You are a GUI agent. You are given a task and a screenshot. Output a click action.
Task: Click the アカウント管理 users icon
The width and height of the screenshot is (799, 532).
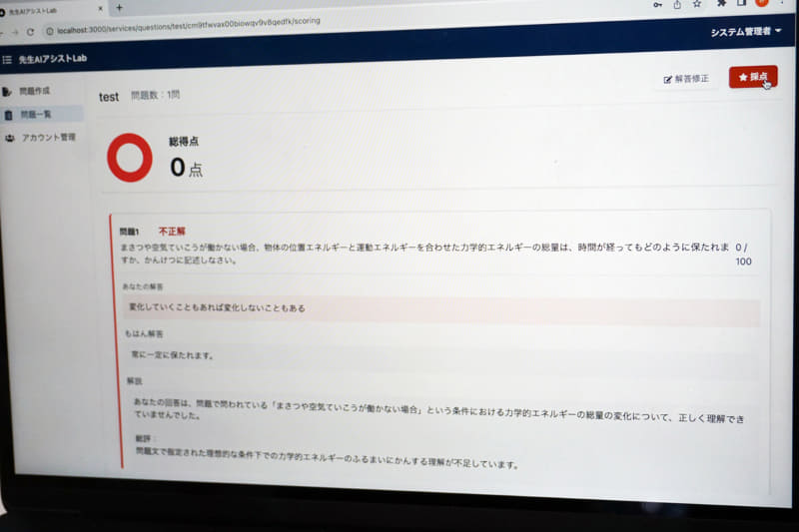click(10, 138)
